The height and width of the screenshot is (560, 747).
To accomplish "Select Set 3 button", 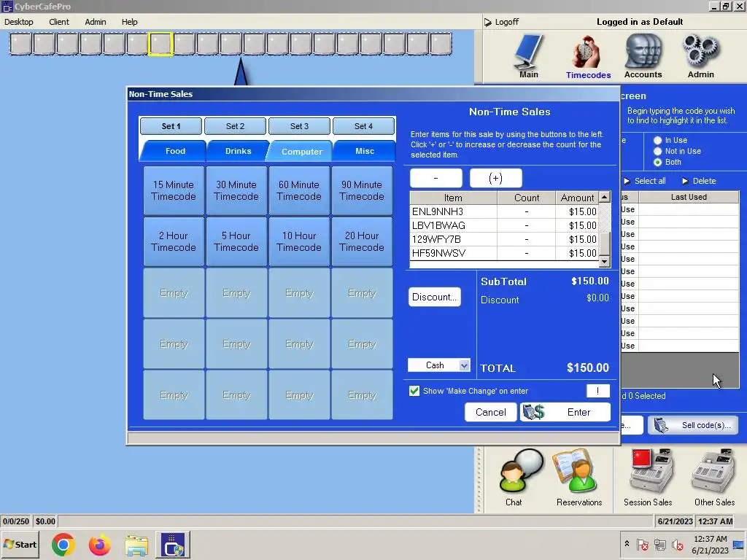I will coord(299,126).
